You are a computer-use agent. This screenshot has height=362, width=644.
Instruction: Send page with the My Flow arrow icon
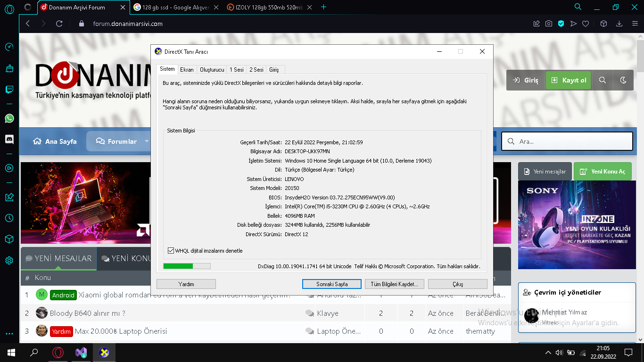coord(573,24)
